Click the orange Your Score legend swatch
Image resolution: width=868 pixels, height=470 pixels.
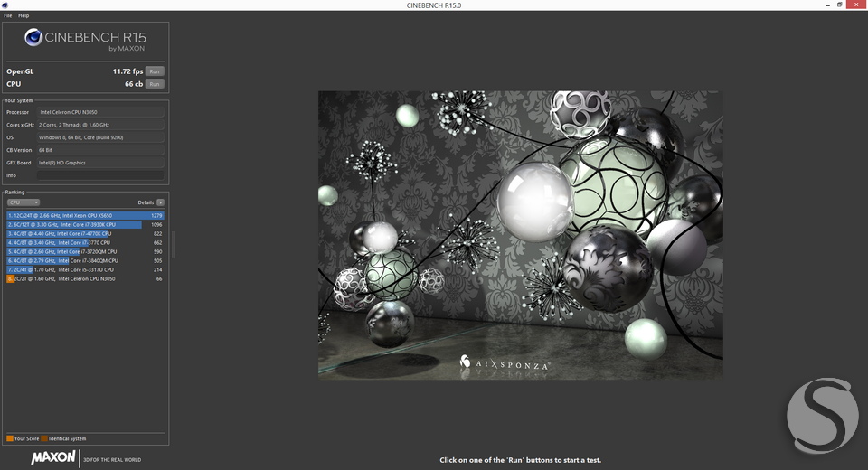tap(10, 438)
